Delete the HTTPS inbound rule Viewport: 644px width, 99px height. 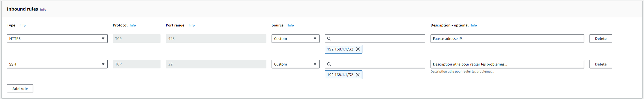(601, 39)
